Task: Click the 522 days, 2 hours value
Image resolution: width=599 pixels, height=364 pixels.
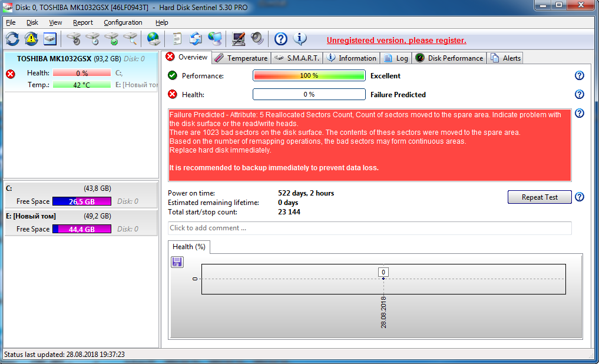Action: (306, 193)
